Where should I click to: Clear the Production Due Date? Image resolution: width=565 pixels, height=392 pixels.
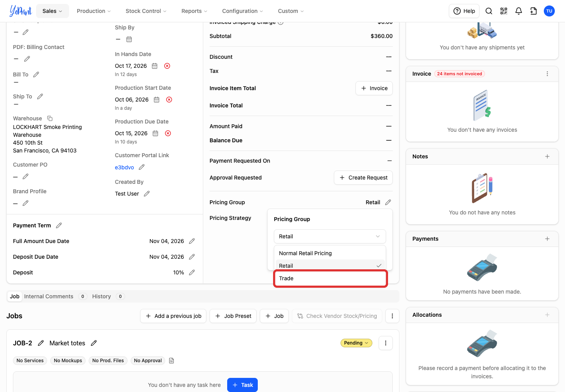coord(168,133)
